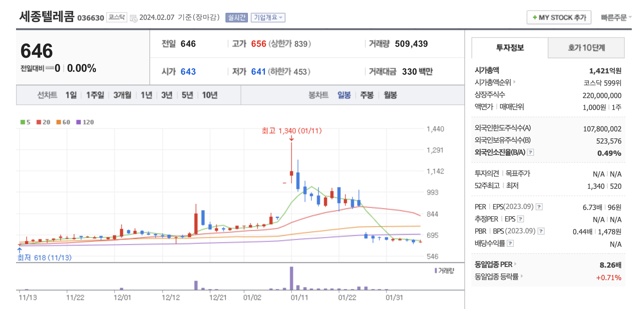Select the 1년 line chart period

coord(146,95)
